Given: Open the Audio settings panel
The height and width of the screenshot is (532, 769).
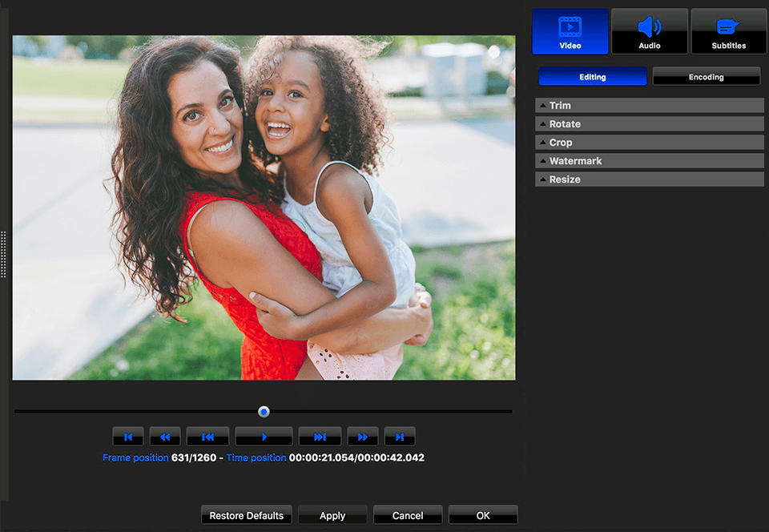Looking at the screenshot, I should [649, 30].
